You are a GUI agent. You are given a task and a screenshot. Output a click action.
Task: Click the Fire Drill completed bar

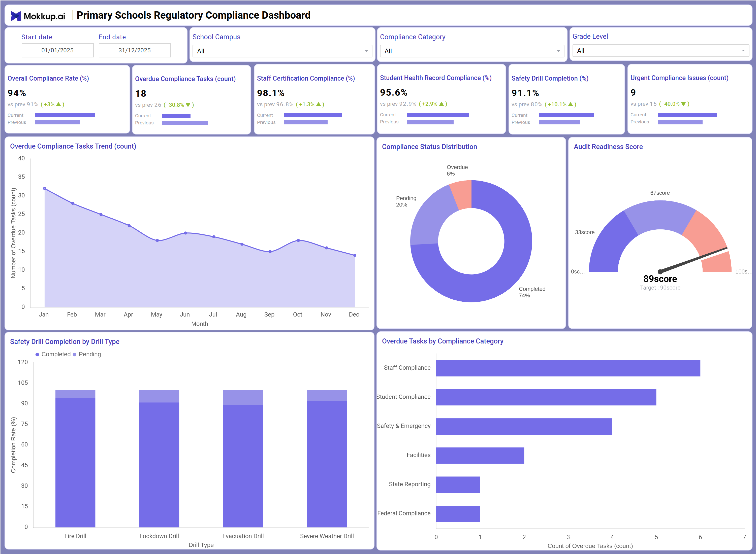click(x=75, y=463)
